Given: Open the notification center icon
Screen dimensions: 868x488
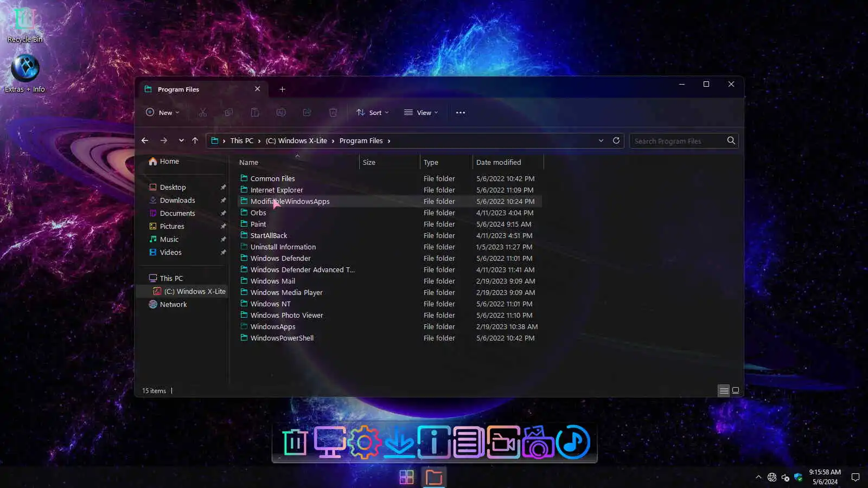Looking at the screenshot, I should pyautogui.click(x=856, y=477).
